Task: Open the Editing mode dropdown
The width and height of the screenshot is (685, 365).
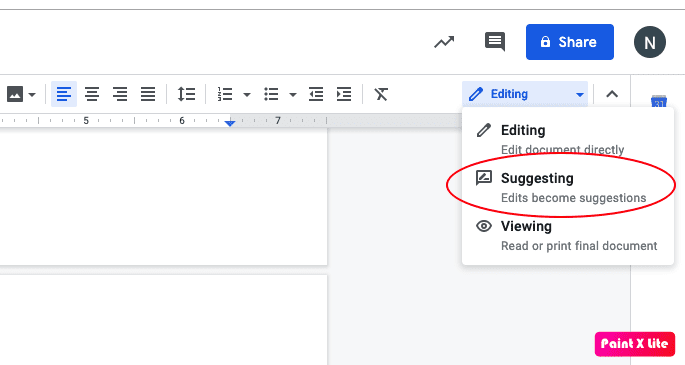Action: click(525, 94)
